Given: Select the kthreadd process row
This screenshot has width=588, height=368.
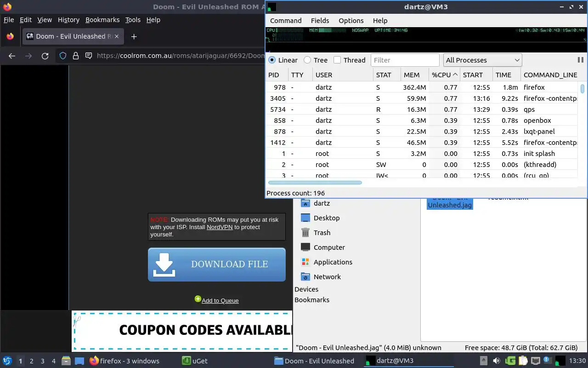Looking at the screenshot, I should pyautogui.click(x=422, y=165).
